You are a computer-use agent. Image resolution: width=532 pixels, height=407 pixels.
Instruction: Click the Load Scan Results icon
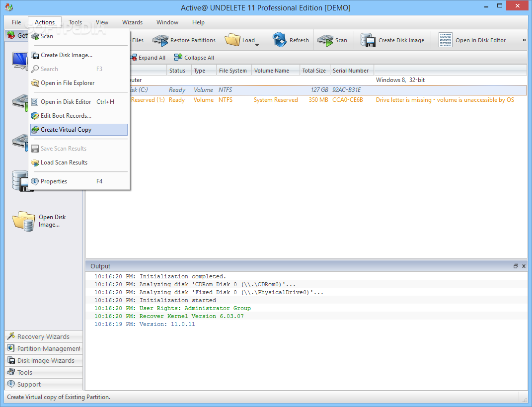(35, 163)
